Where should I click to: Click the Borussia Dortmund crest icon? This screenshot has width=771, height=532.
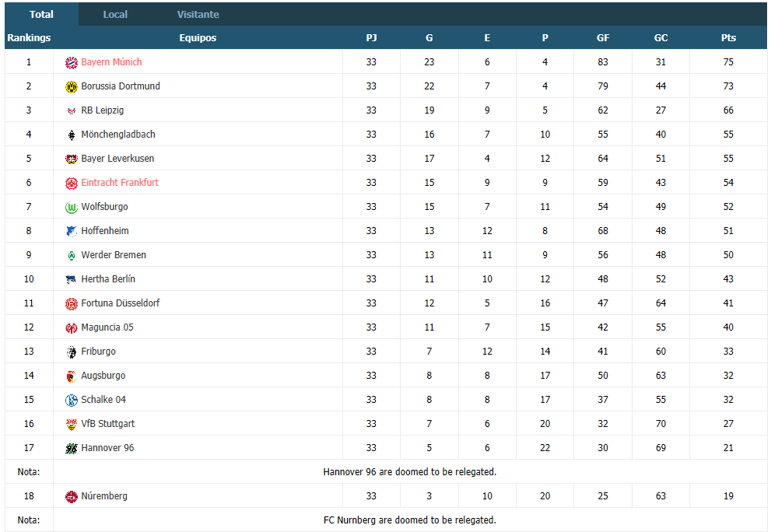72,86
